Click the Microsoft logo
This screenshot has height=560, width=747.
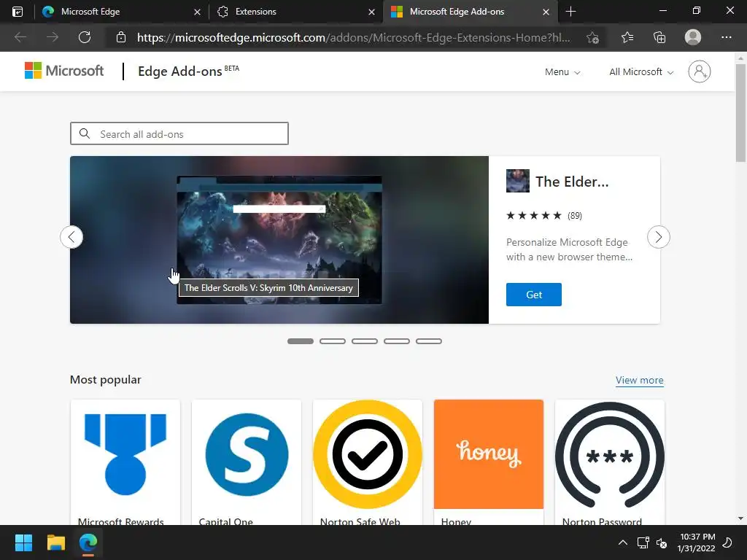[64, 71]
